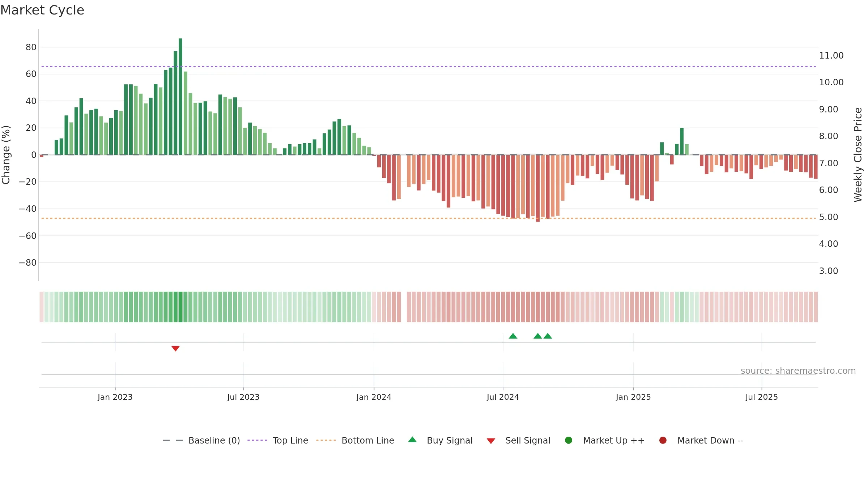Click the Change (%) axis title
Screen dimensions: 868x488
click(6, 155)
